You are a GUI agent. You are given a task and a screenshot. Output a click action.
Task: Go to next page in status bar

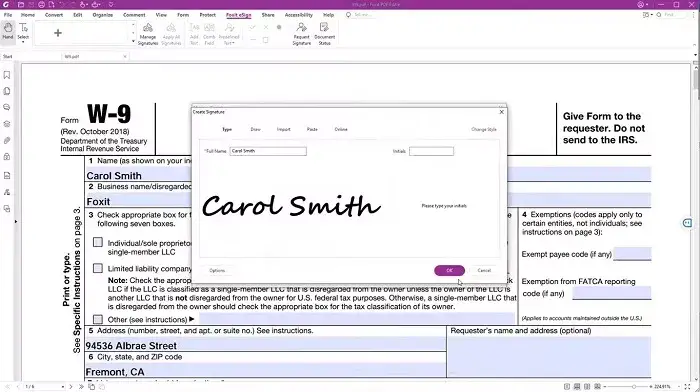click(71, 387)
